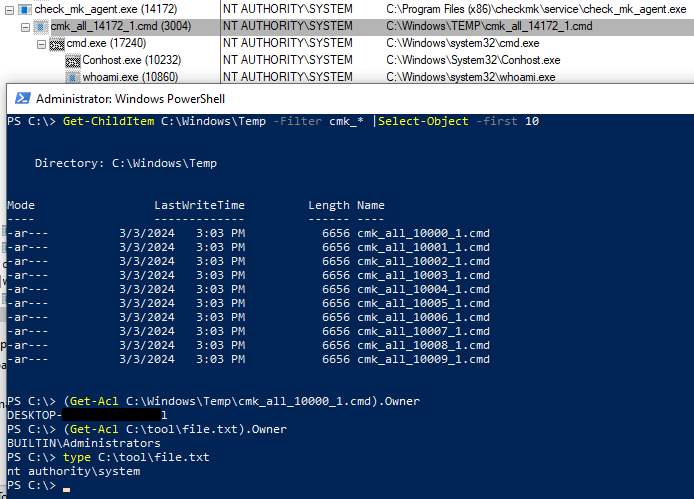This screenshot has width=694, height=499.
Task: Click the Conhost.exe process icon
Action: click(x=72, y=61)
